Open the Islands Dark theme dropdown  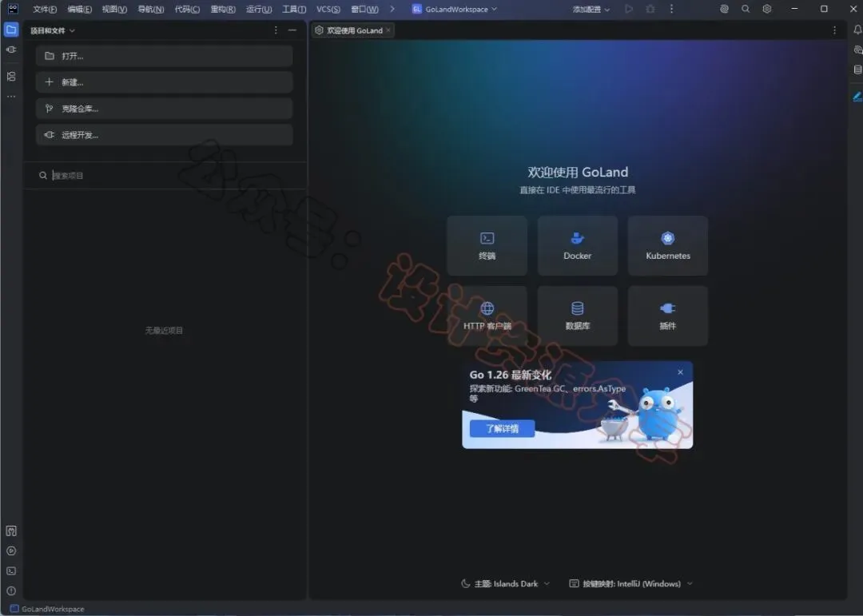[x=505, y=583]
